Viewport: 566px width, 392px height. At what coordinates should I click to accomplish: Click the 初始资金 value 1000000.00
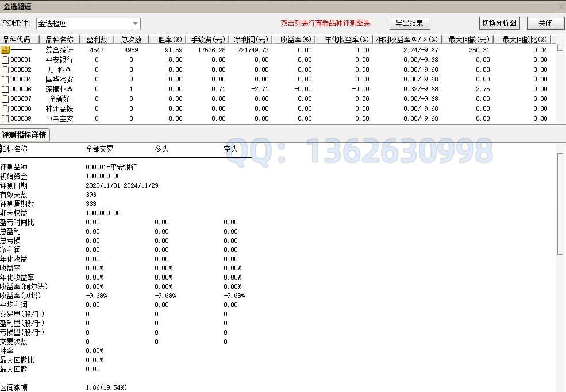click(103, 176)
